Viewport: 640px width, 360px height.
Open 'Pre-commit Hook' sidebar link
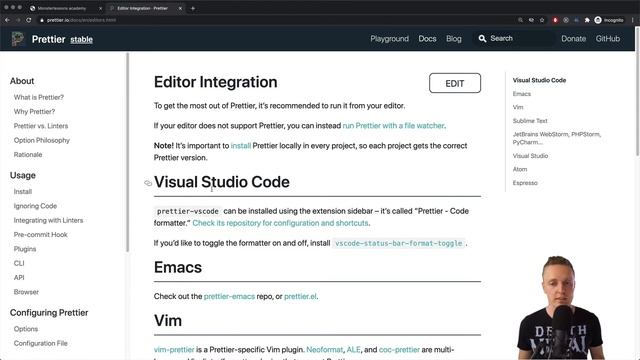(x=40, y=234)
